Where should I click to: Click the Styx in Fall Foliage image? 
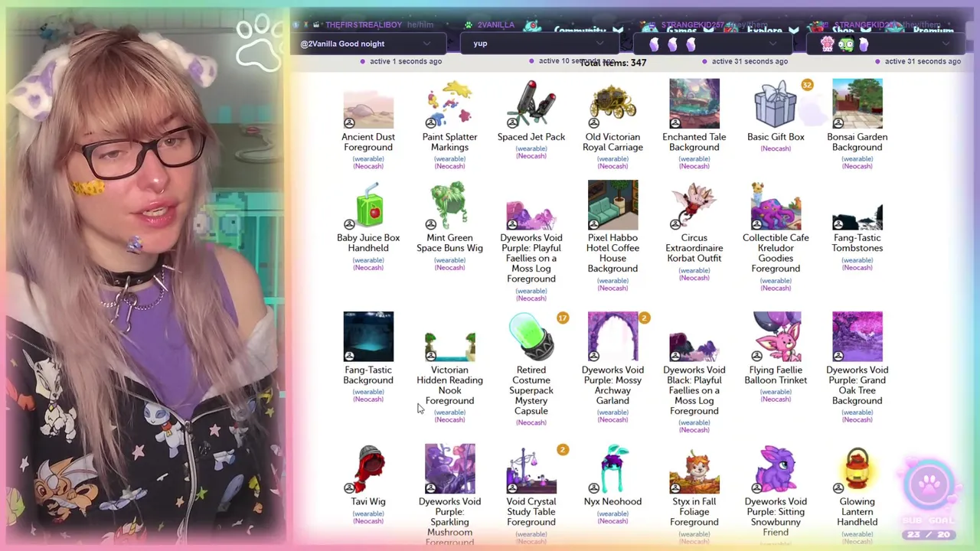tap(694, 468)
